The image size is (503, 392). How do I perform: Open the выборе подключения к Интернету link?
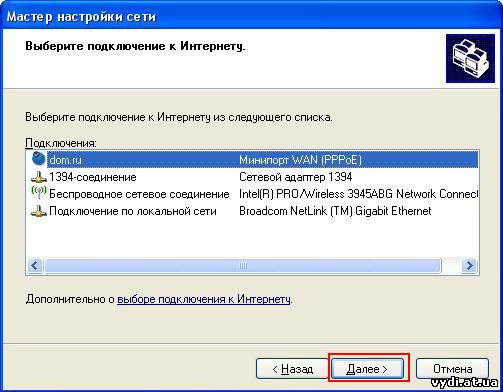[x=204, y=299]
